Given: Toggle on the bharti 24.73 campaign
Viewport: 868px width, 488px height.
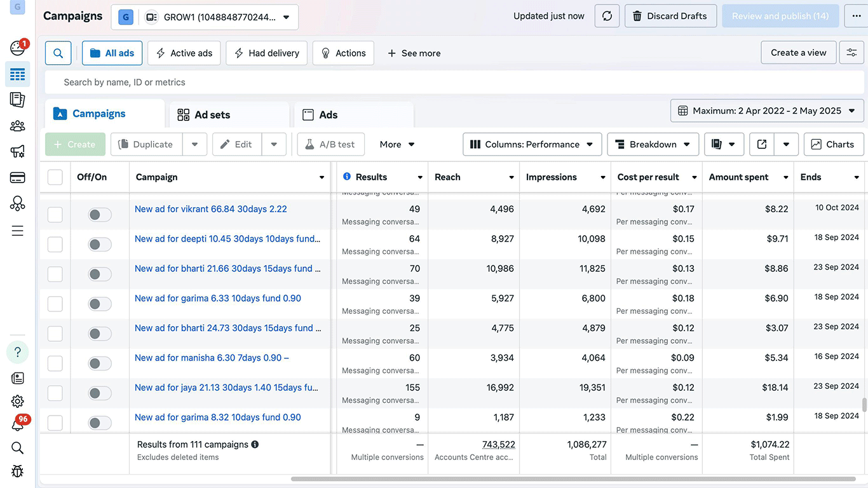Looking at the screenshot, I should 100,334.
